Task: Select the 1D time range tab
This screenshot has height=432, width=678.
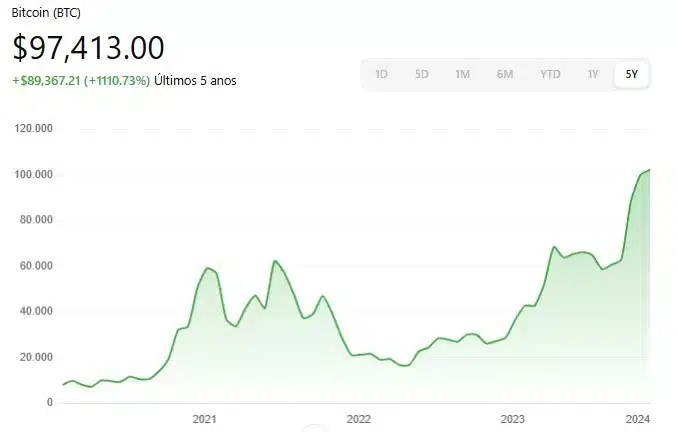Action: [x=381, y=74]
